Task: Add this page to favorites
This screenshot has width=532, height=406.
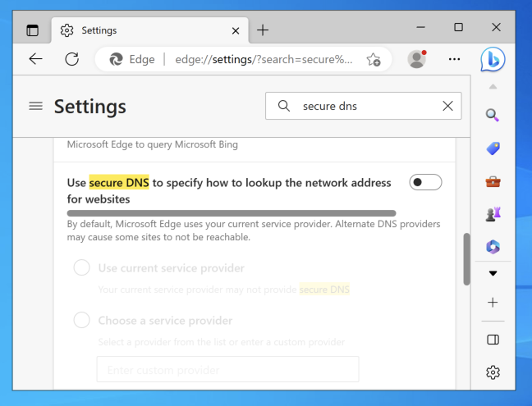Action: pyautogui.click(x=374, y=59)
